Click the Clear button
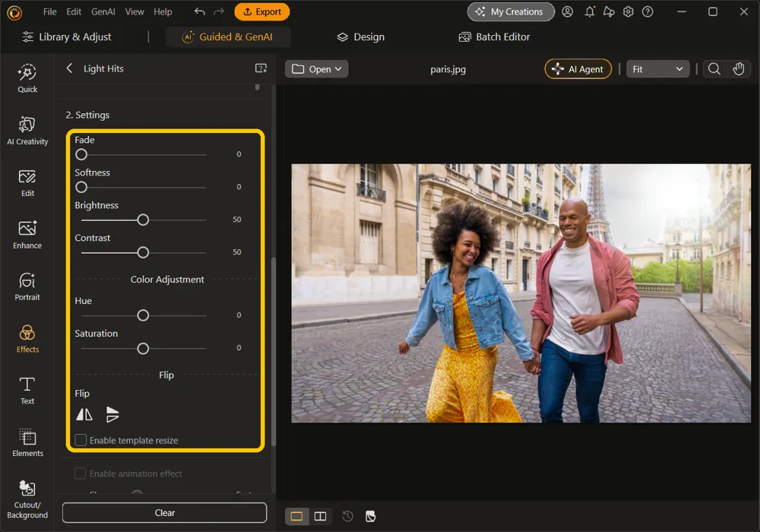Screen dimensions: 760x532 pyautogui.click(x=164, y=512)
